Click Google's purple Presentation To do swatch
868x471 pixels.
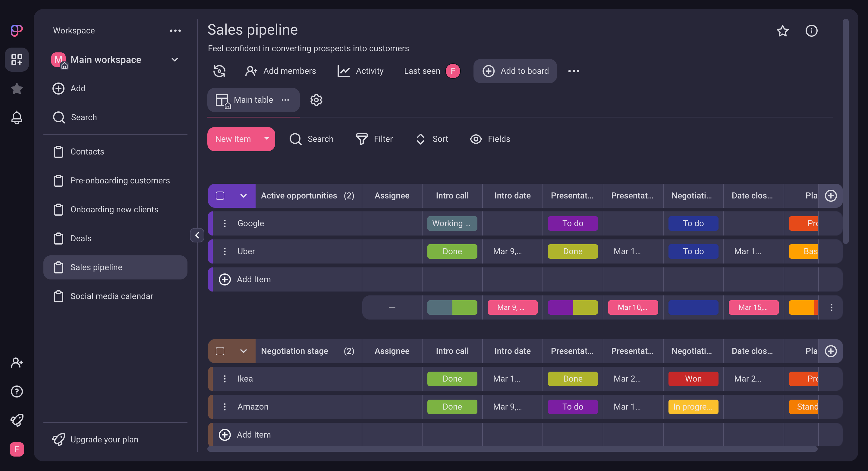[573, 223]
